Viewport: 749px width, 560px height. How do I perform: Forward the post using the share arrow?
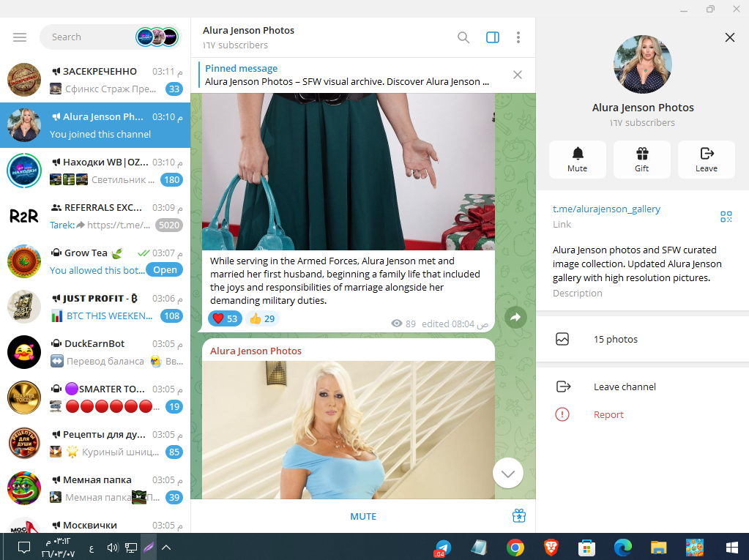pos(515,317)
